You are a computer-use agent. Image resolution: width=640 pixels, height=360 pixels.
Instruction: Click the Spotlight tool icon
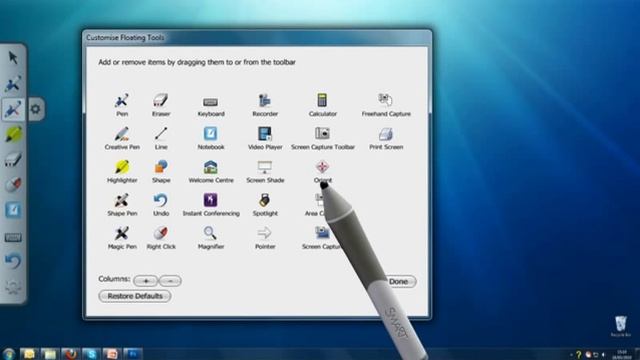coord(265,200)
